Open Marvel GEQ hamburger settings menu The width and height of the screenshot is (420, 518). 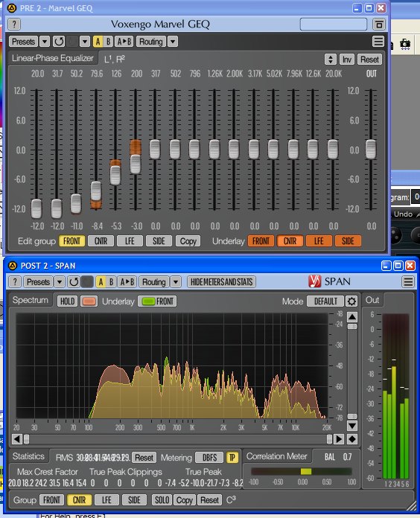(378, 42)
